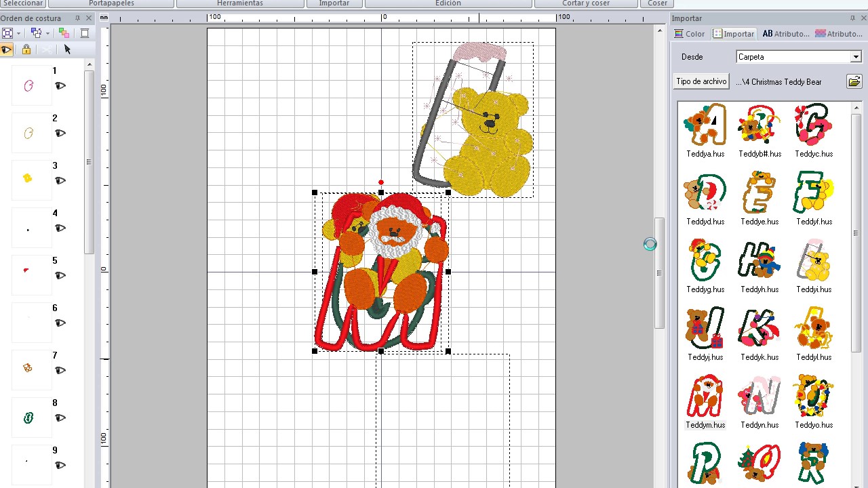The width and height of the screenshot is (868, 488).
Task: Open the Importar ribbon group
Action: [x=334, y=3]
